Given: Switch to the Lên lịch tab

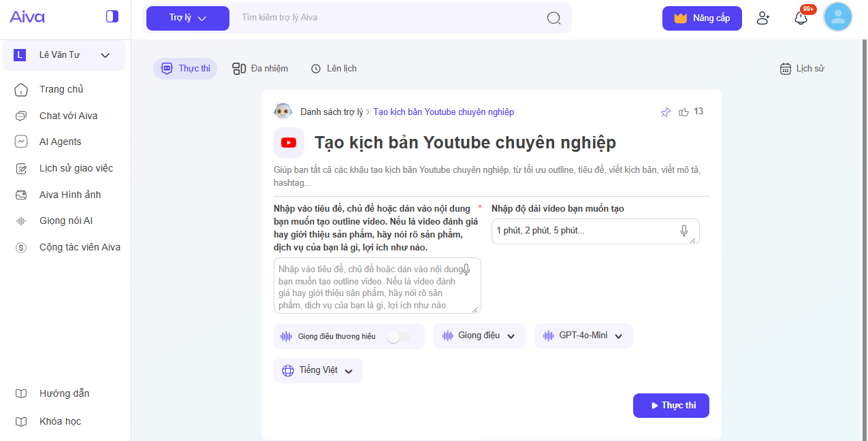Looking at the screenshot, I should [334, 69].
